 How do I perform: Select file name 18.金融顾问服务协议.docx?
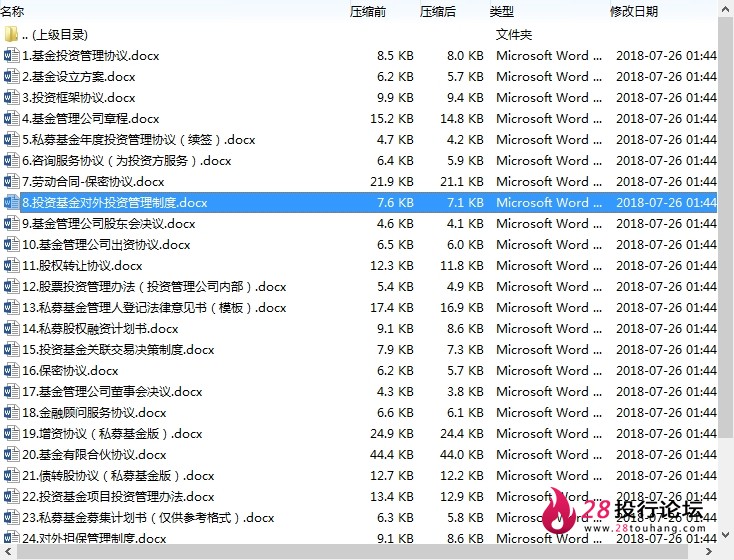pyautogui.click(x=94, y=413)
